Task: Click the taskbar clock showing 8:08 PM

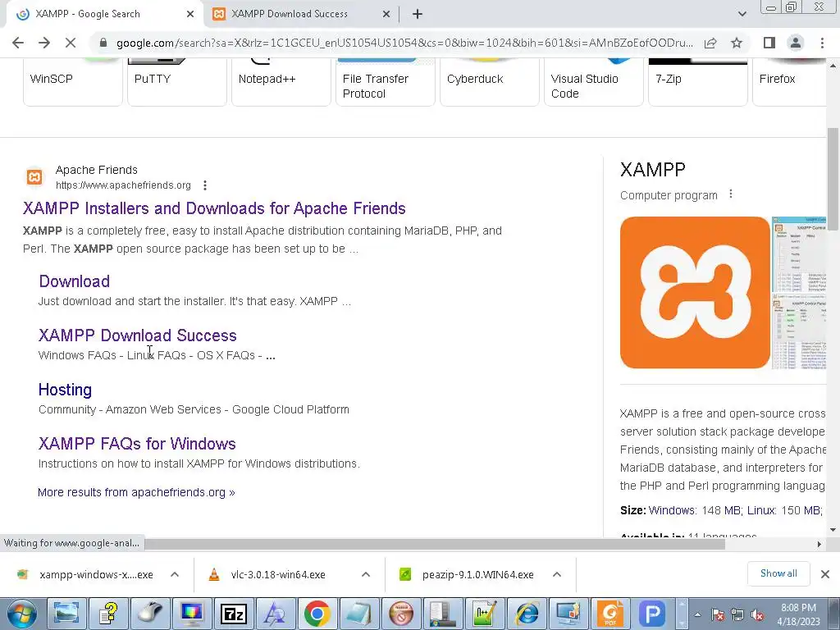Action: (798, 614)
